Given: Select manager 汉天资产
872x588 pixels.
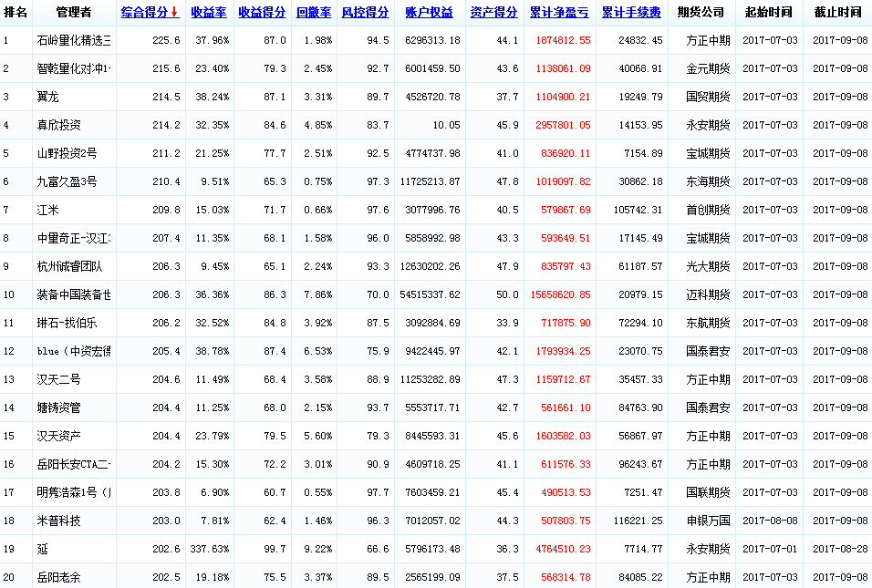Looking at the screenshot, I should pyautogui.click(x=59, y=437).
